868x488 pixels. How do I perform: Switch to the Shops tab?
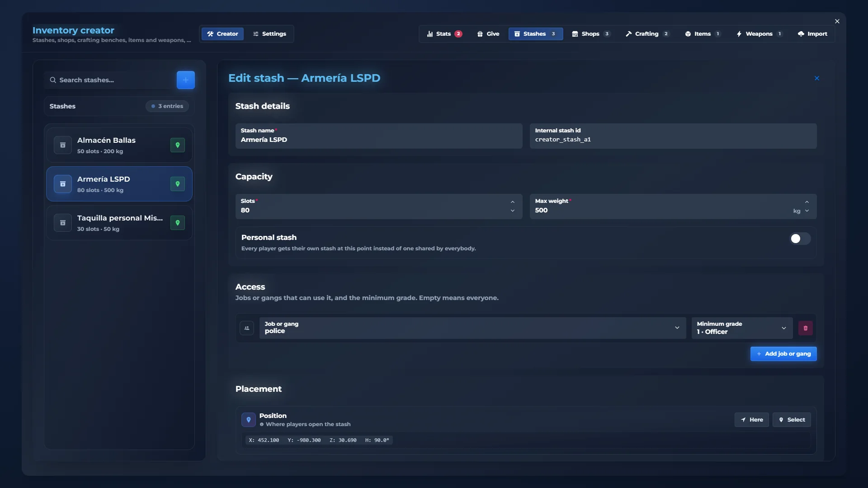click(591, 34)
